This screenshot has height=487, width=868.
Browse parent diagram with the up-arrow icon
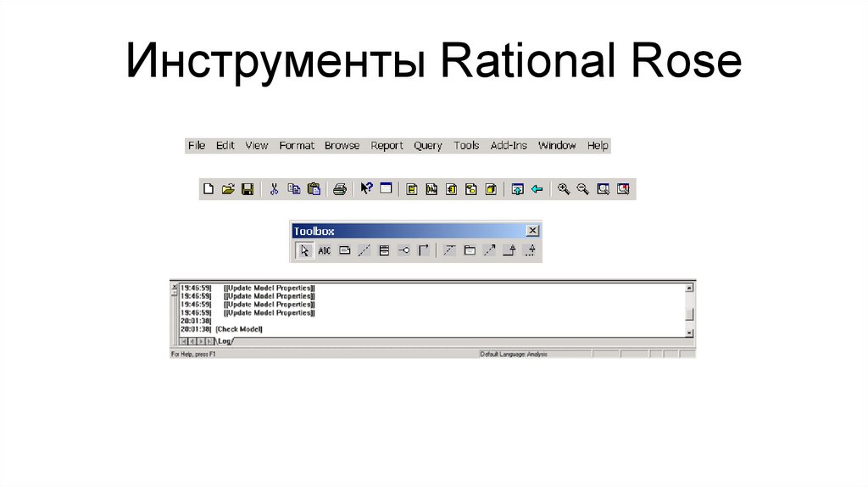click(518, 189)
